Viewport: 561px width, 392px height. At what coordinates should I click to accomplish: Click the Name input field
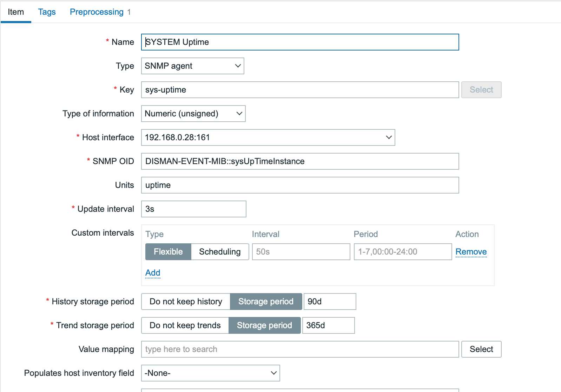pyautogui.click(x=300, y=42)
